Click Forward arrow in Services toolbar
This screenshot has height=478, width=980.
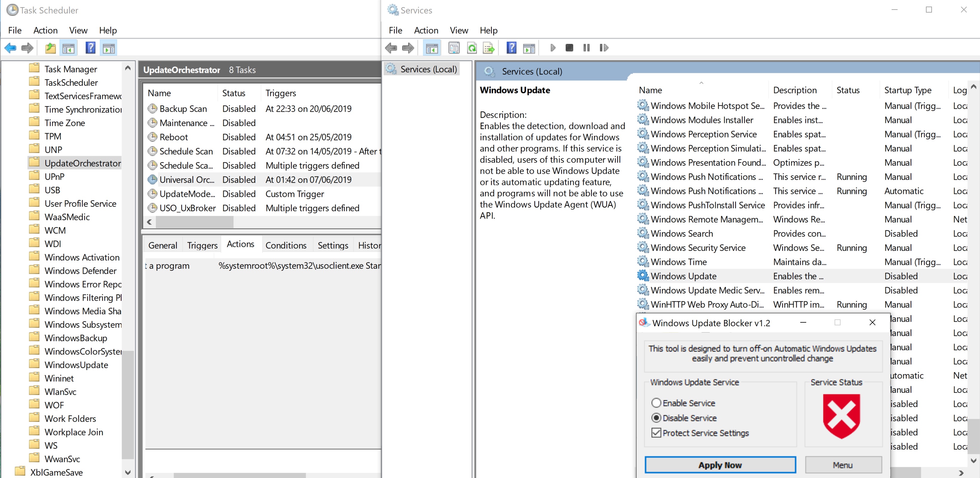pyautogui.click(x=408, y=48)
